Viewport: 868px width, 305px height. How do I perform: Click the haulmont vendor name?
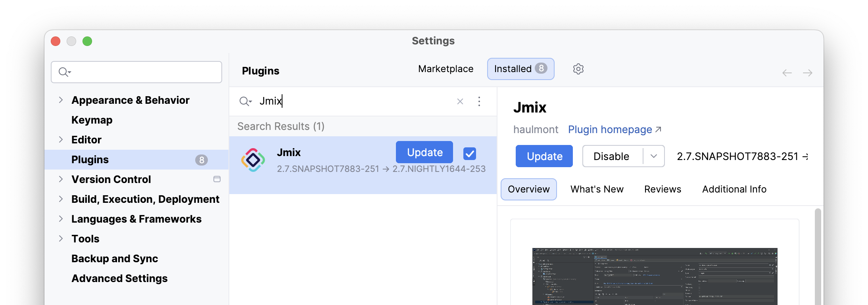(x=536, y=130)
